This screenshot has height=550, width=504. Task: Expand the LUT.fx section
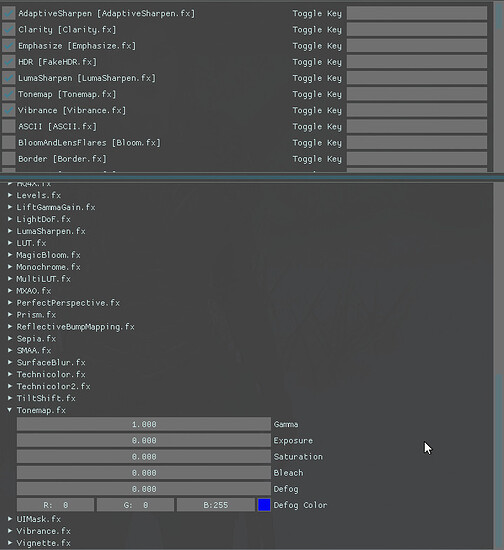pos(10,243)
